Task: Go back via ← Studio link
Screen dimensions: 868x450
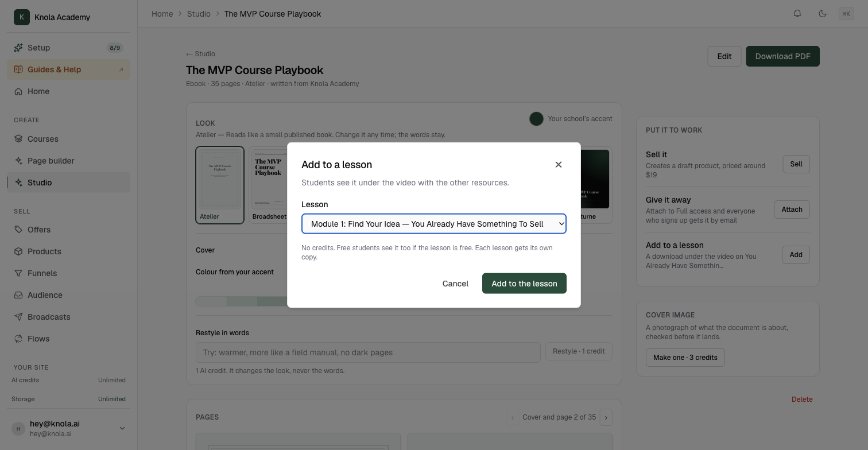Action: (201, 54)
